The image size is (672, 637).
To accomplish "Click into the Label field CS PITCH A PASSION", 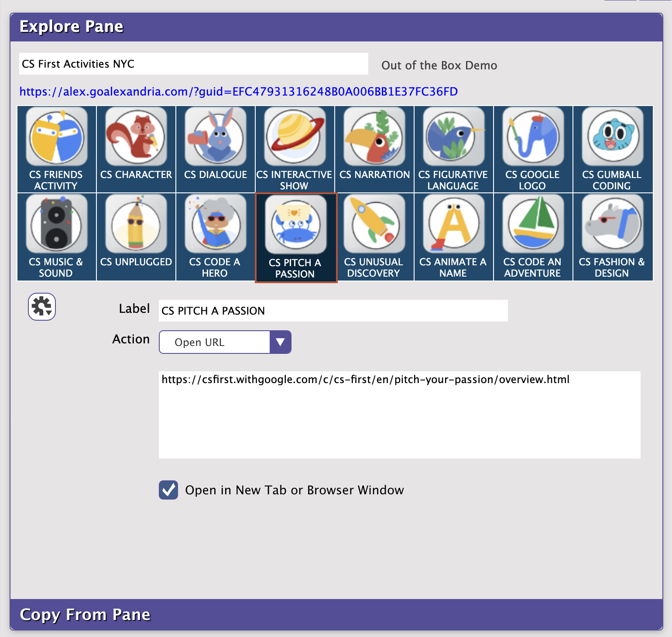I will pos(333,311).
